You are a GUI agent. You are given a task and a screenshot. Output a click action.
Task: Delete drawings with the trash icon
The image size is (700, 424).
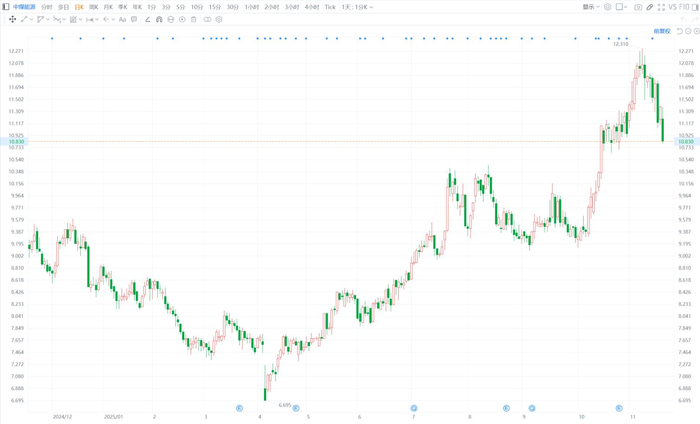pos(193,19)
